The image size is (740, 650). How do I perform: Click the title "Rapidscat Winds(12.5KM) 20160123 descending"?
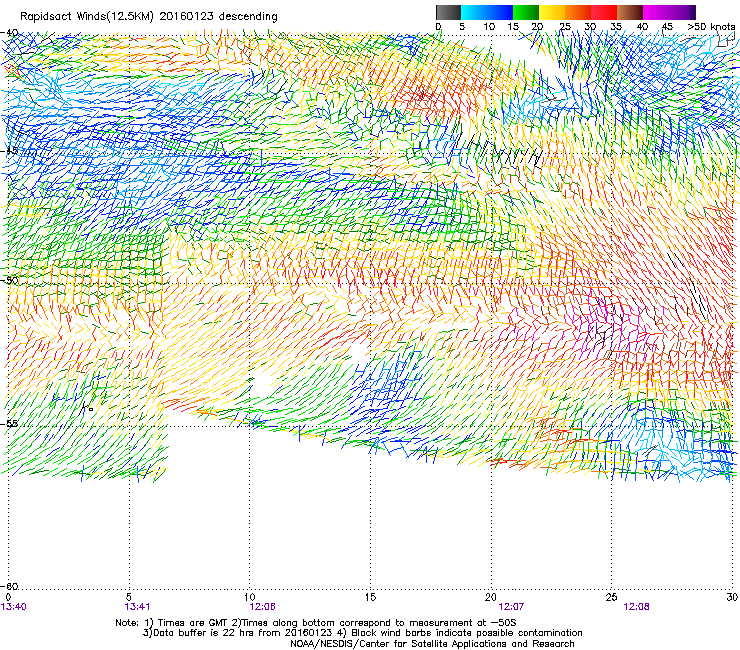(149, 17)
